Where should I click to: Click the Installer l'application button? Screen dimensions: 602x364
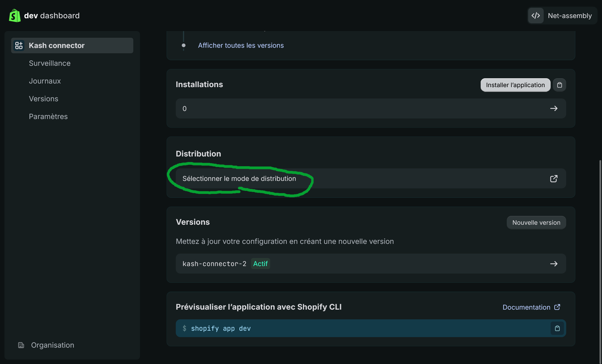[x=515, y=85]
